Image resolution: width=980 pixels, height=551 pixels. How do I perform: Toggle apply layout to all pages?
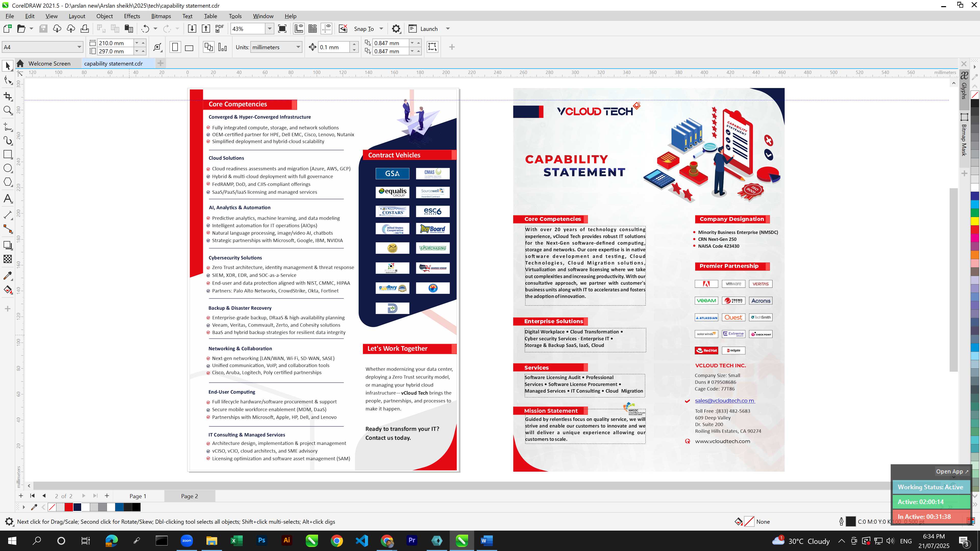click(x=209, y=47)
